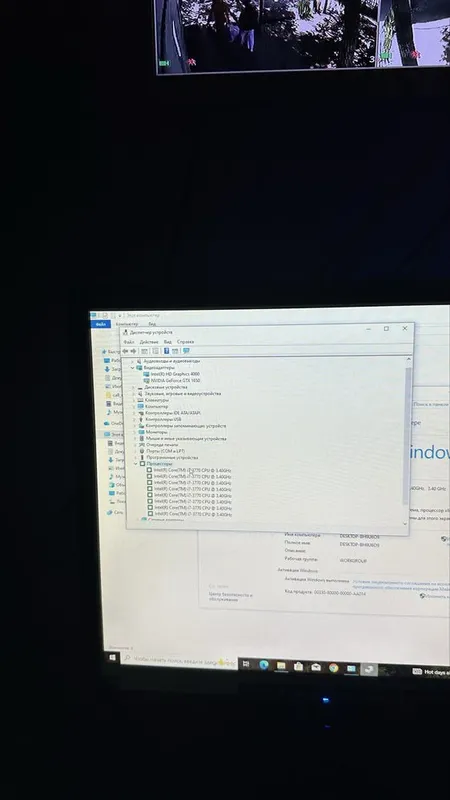Expand the Контроллеры IDE ATA/ATAPI category

tap(135, 413)
